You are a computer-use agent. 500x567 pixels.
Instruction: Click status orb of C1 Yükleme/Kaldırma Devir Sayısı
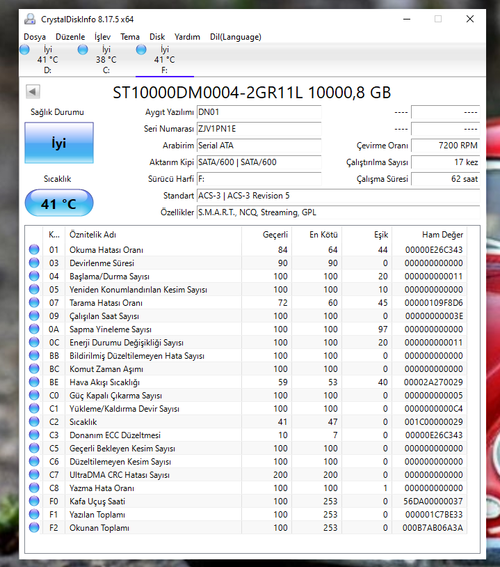[34, 409]
